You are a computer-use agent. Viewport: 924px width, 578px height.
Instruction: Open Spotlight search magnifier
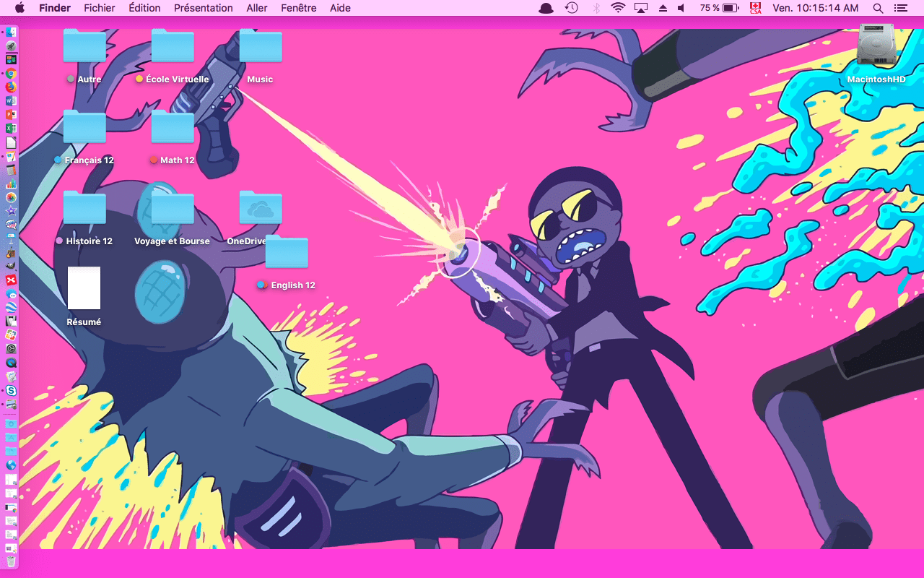click(x=878, y=8)
